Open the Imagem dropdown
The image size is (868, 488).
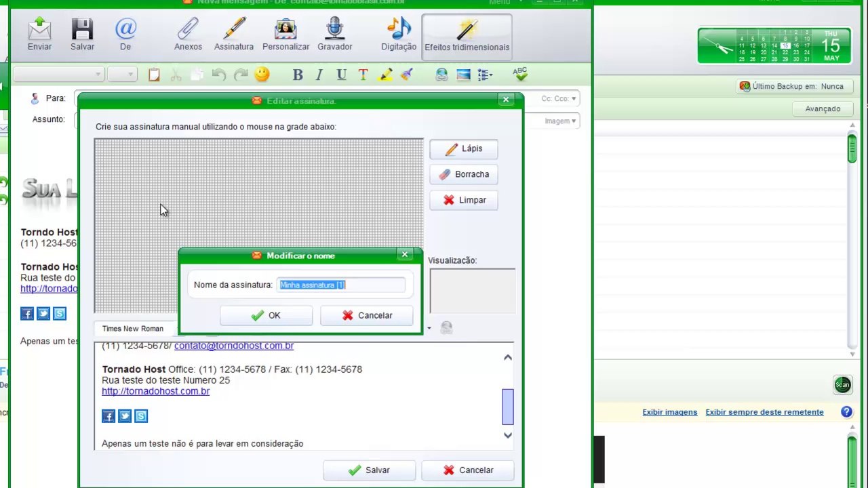pos(560,121)
